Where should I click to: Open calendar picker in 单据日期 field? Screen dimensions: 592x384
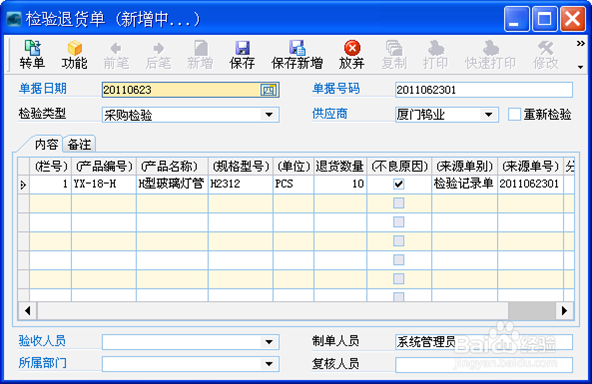(x=269, y=90)
